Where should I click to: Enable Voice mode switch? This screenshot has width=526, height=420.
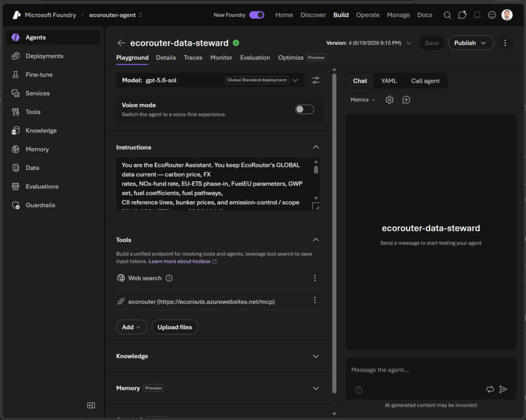tap(304, 109)
